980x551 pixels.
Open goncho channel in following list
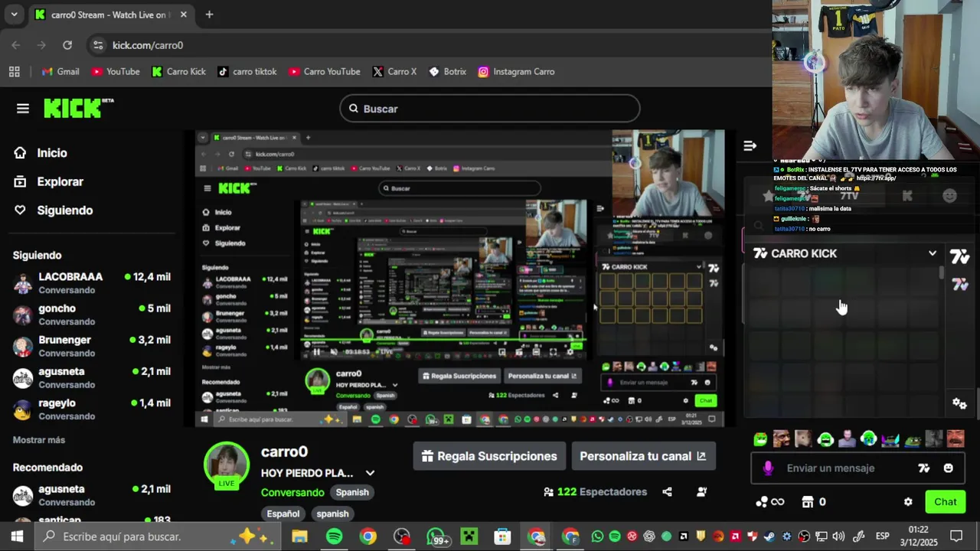(92, 315)
